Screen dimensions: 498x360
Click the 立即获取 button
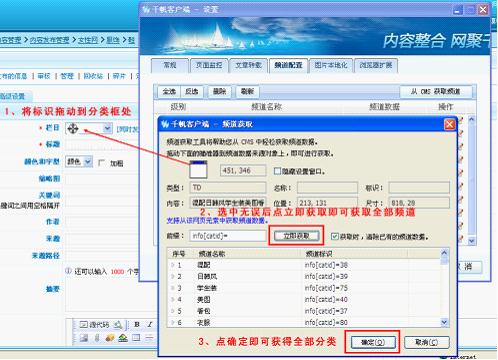click(x=296, y=236)
